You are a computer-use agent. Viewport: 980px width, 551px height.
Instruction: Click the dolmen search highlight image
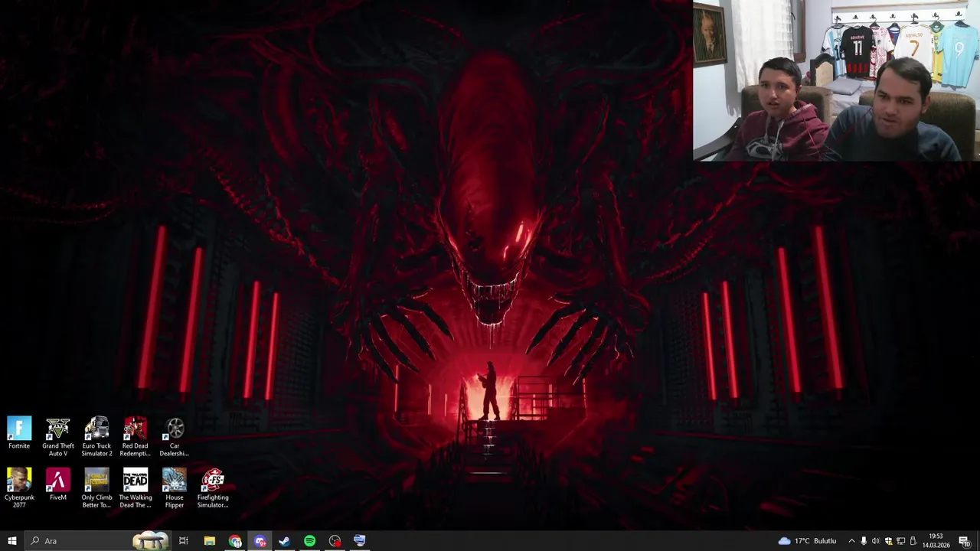click(x=150, y=541)
